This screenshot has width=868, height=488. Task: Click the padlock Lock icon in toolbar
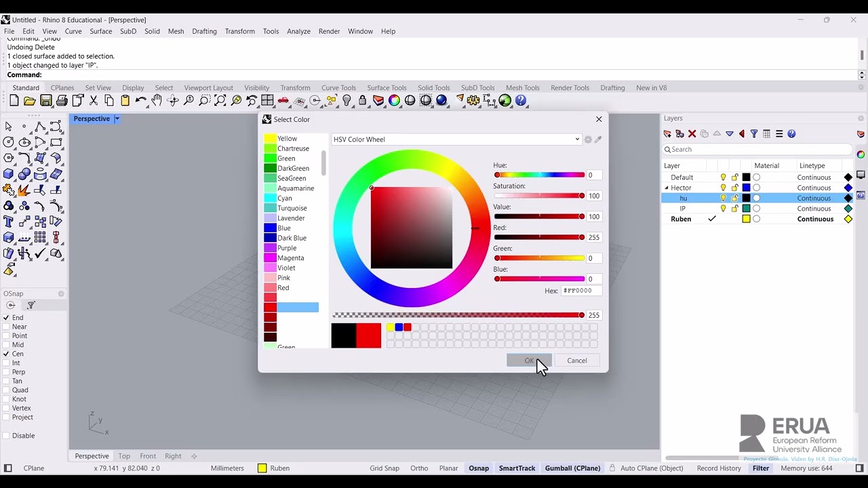(x=363, y=101)
